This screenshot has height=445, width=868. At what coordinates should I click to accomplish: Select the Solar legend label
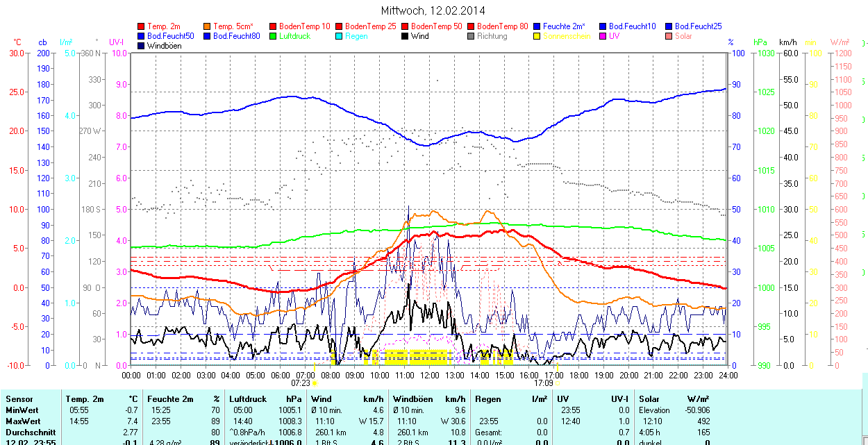(683, 36)
